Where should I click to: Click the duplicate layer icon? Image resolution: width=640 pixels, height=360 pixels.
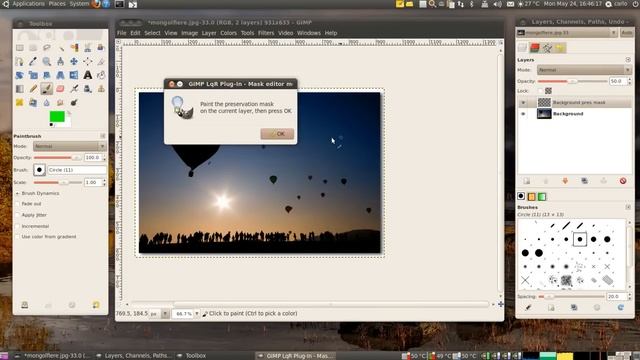pos(584,181)
